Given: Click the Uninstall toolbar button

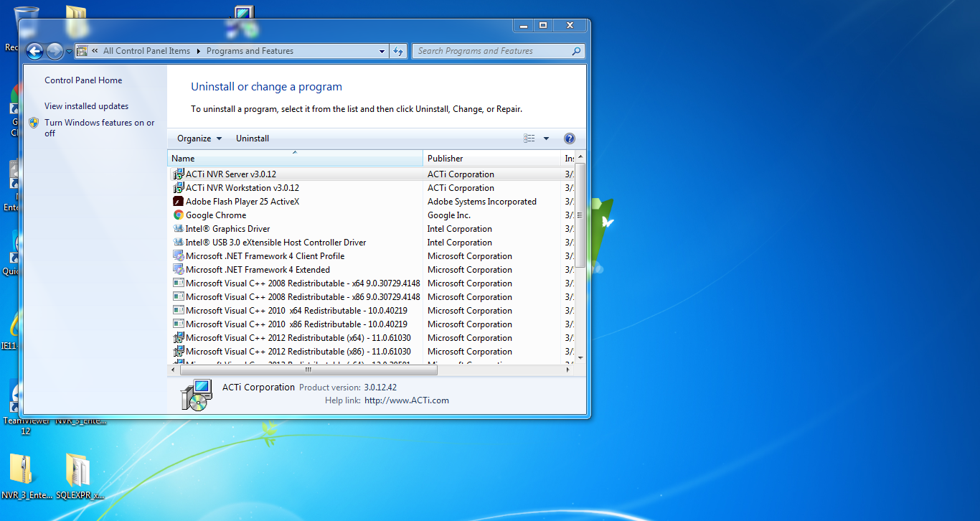Looking at the screenshot, I should click(x=253, y=139).
